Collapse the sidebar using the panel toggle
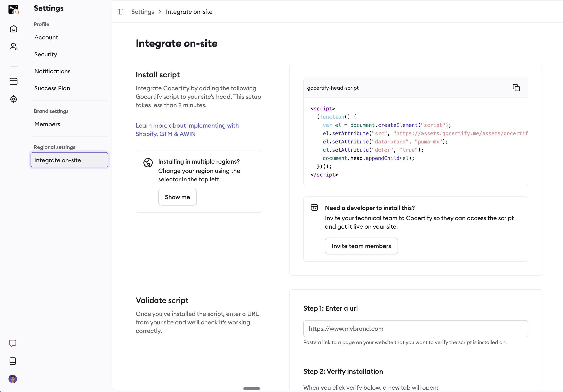Screen dimensions: 563x392 [x=120, y=11]
